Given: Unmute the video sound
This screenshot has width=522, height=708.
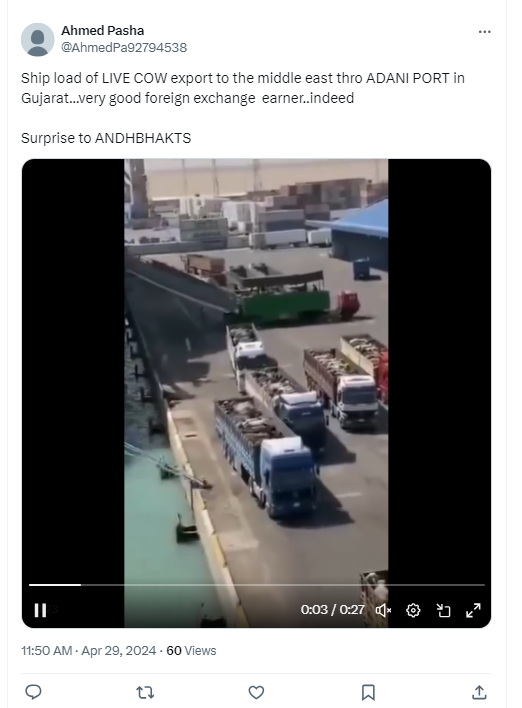Looking at the screenshot, I should [x=383, y=610].
